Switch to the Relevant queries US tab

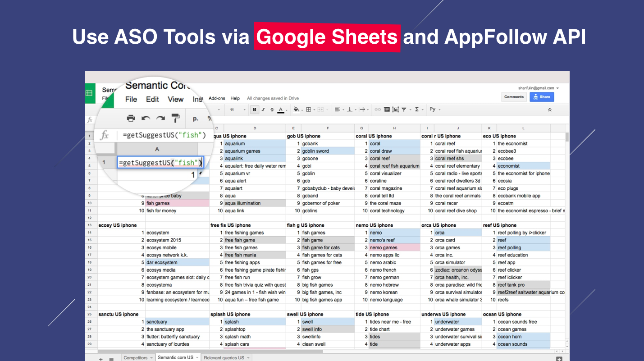(227, 358)
